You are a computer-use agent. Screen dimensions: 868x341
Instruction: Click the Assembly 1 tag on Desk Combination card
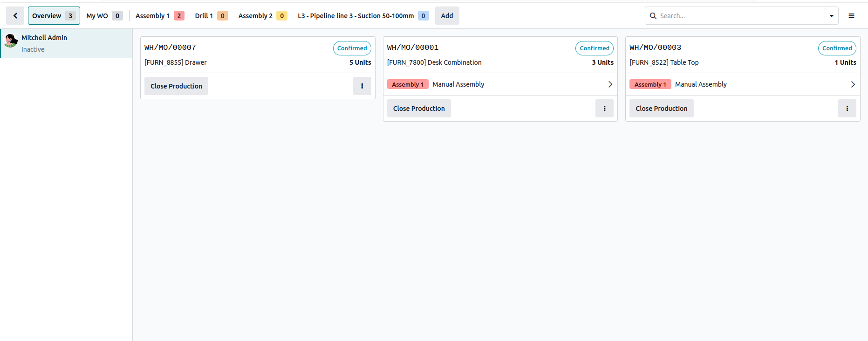tap(408, 84)
